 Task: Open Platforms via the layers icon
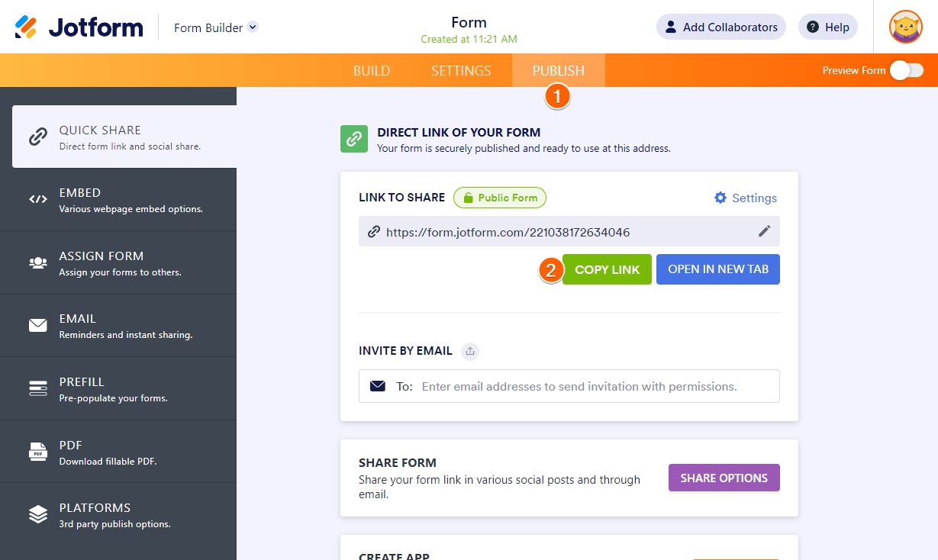38,513
